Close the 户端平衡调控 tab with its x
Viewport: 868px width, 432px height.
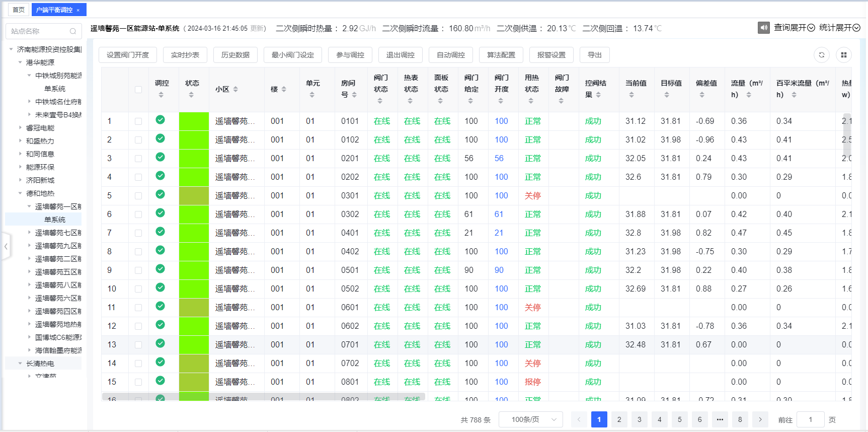pos(78,10)
